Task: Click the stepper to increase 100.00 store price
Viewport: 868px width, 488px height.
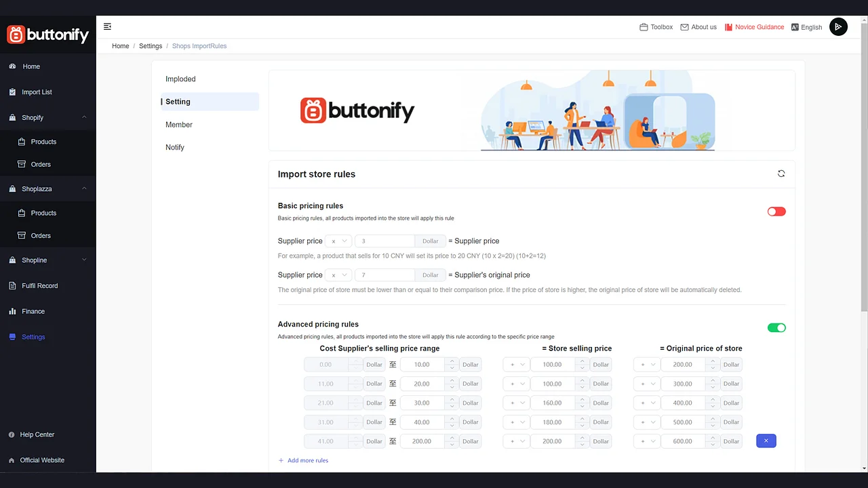Action: (x=582, y=361)
